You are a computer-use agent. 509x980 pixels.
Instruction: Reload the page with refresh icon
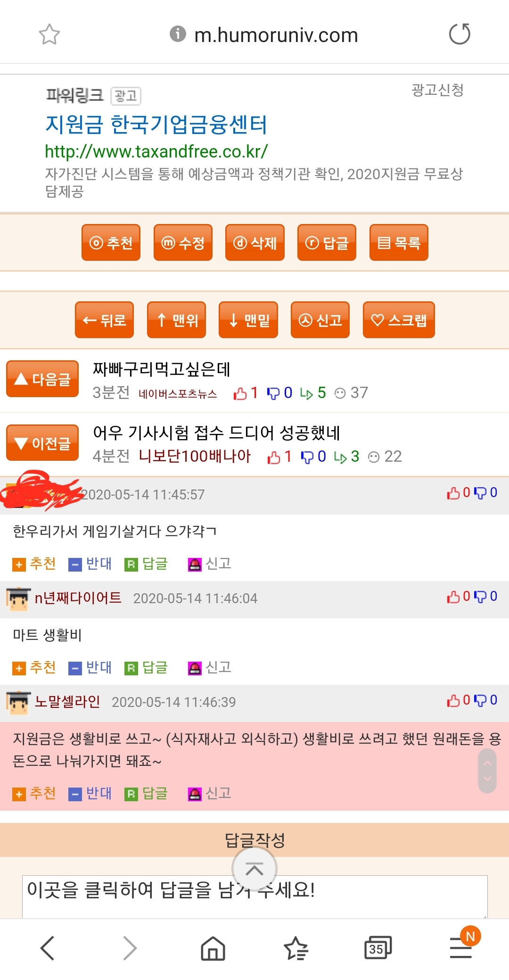coord(460,34)
